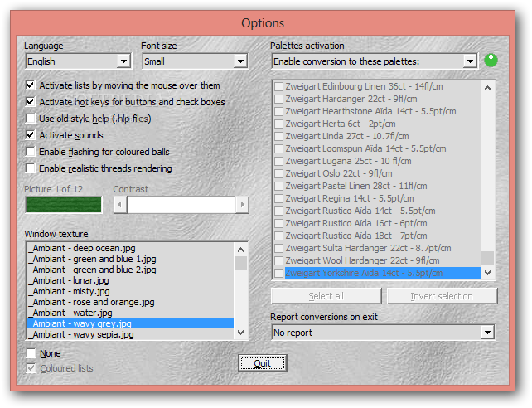
Task: Click the Contrast slider left arrow
Action: (x=120, y=205)
